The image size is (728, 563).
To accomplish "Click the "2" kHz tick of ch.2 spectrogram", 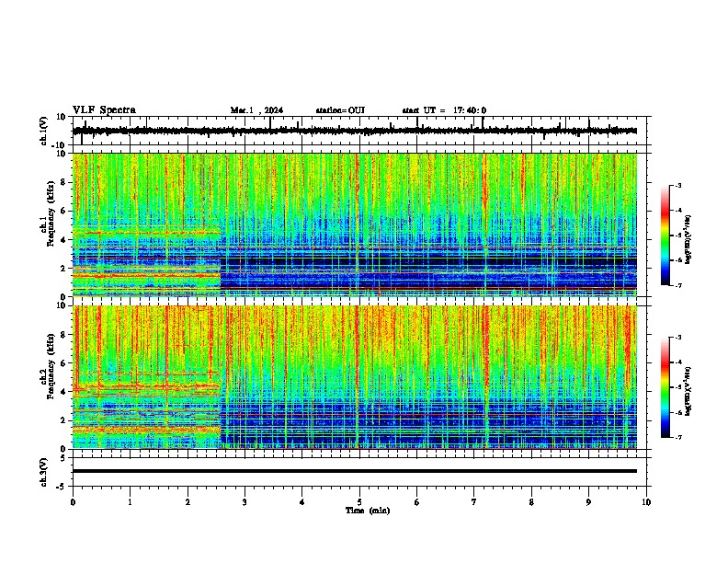I will click(64, 420).
